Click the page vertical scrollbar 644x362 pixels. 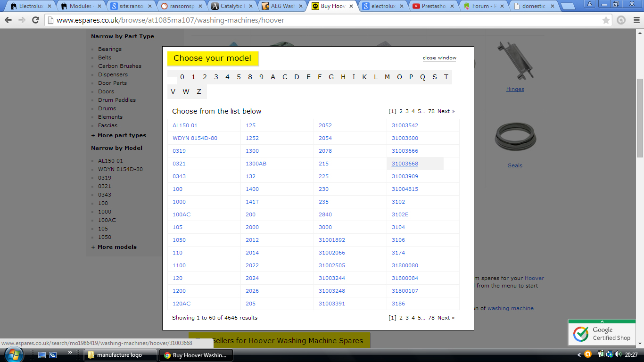coord(640,118)
